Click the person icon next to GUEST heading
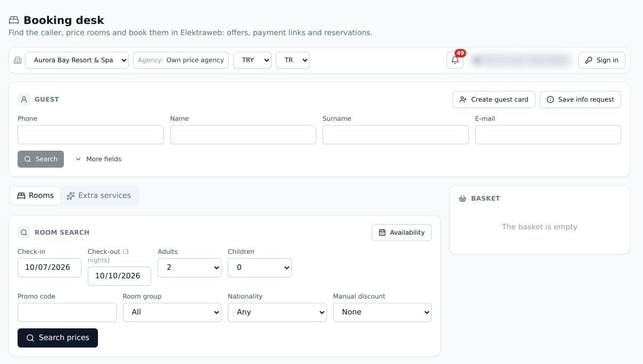643x364 pixels. tap(24, 100)
